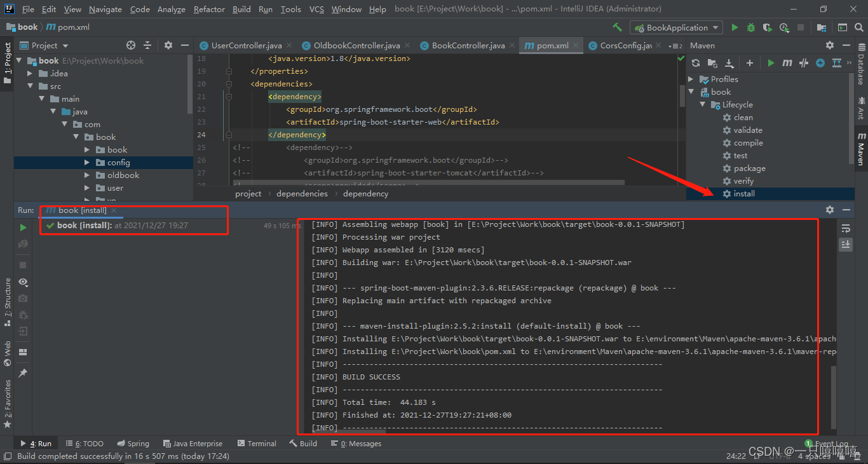The width and height of the screenshot is (868, 464).
Task: Rerun the install build in Run panel
Action: (23, 227)
